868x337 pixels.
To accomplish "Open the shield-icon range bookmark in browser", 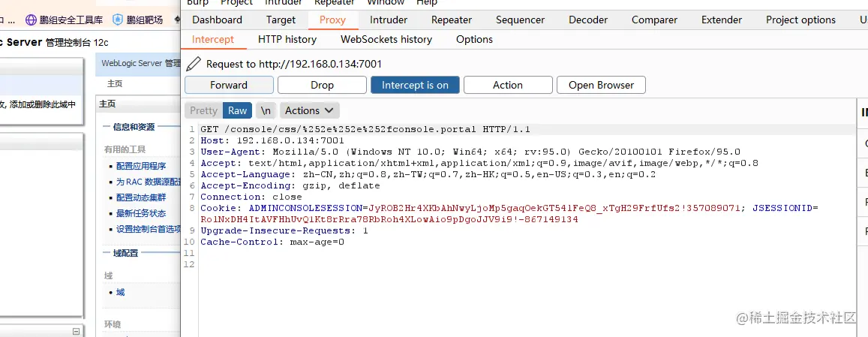I will 138,20.
